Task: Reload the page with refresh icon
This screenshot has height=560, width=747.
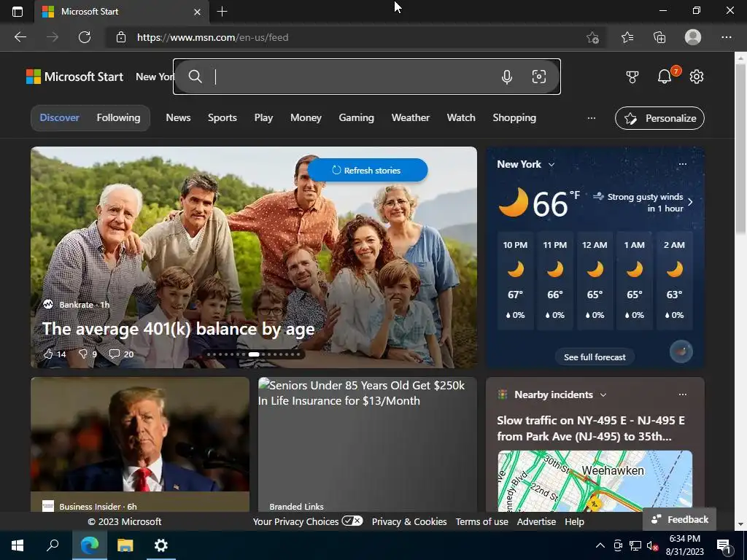Action: (85, 37)
